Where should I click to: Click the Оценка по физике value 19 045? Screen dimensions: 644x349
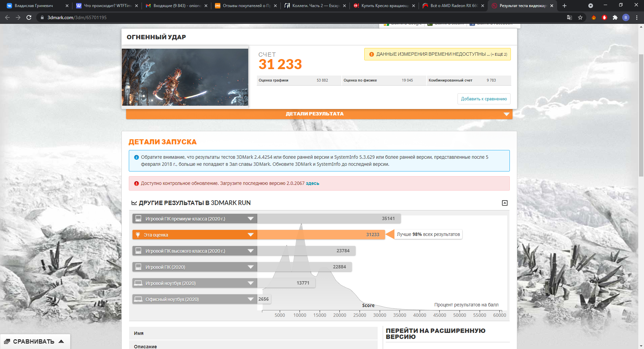click(x=407, y=81)
